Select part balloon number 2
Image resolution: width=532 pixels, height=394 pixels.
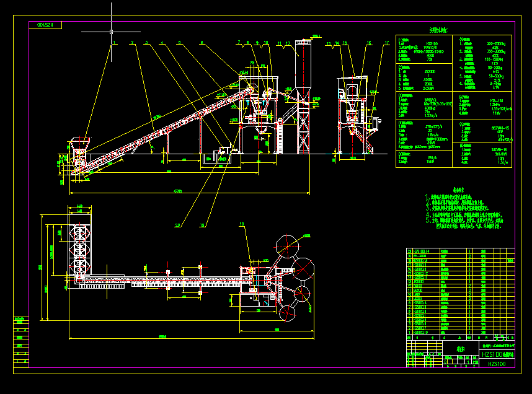coord(133,43)
